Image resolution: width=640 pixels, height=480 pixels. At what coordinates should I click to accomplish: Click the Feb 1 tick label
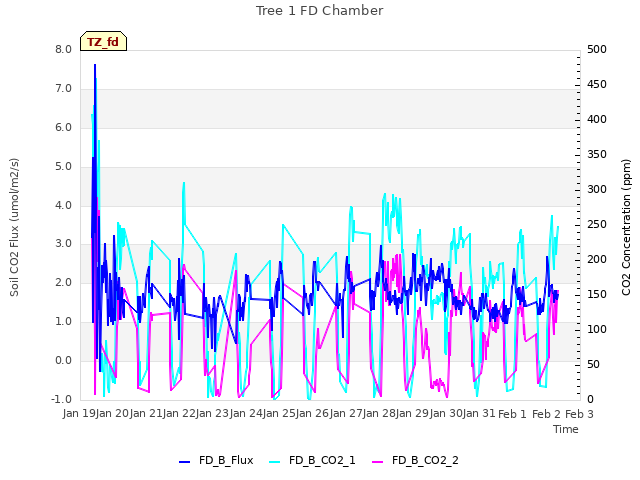click(x=513, y=414)
